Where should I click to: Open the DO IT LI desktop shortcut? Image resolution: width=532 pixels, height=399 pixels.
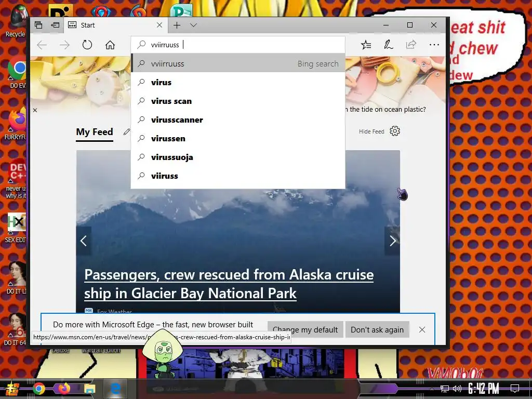click(16, 277)
